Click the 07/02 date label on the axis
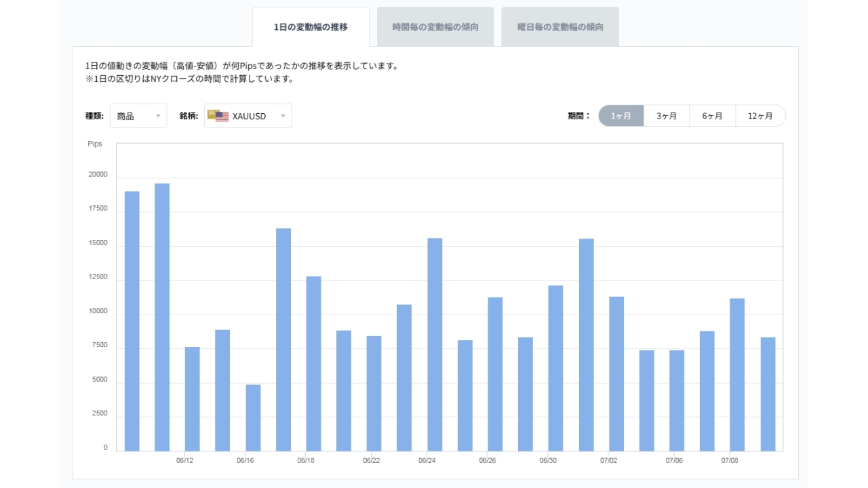Screen dimensions: 868x488 [x=608, y=461]
